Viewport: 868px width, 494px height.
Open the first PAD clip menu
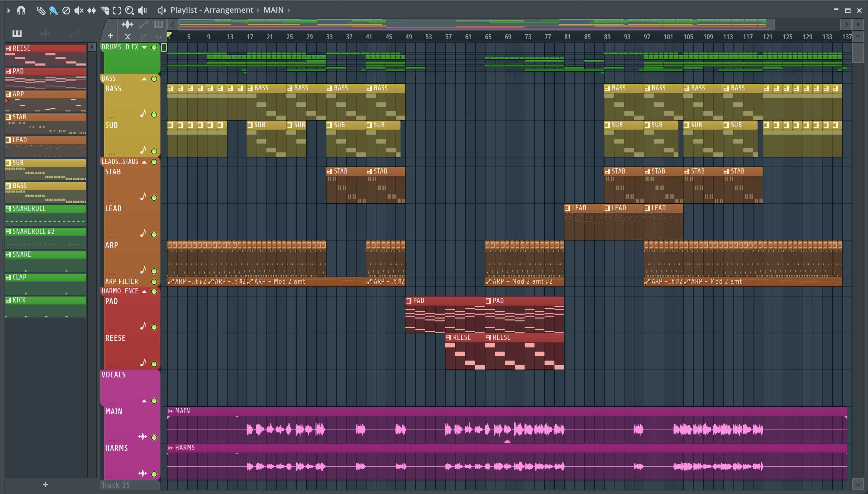coord(409,301)
